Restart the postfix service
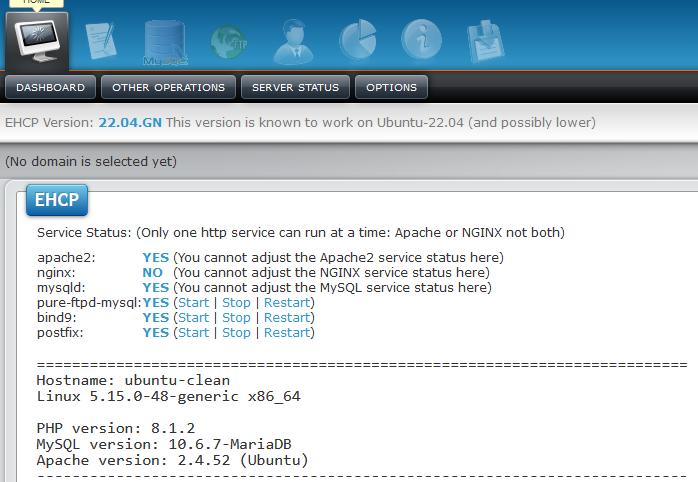This screenshot has height=482, width=698. (x=287, y=333)
